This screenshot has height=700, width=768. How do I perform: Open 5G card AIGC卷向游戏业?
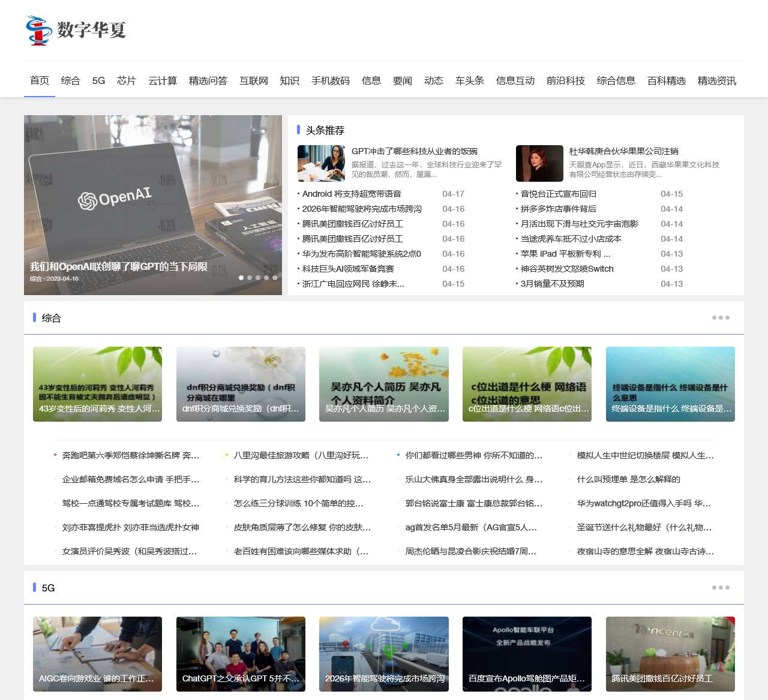pos(97,654)
